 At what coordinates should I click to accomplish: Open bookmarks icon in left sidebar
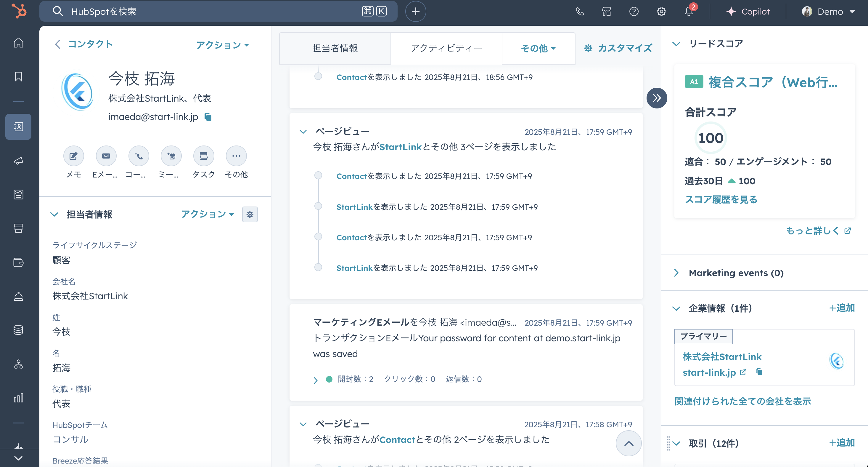tap(19, 76)
